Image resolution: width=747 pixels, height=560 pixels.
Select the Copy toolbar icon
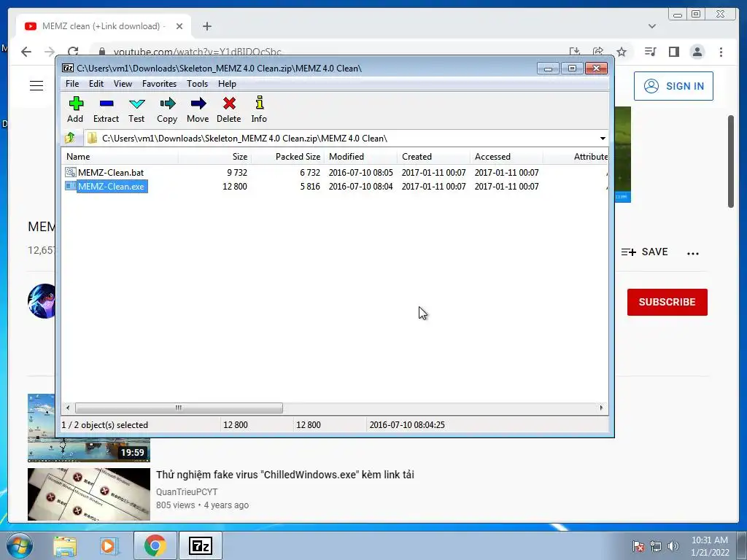(167, 109)
